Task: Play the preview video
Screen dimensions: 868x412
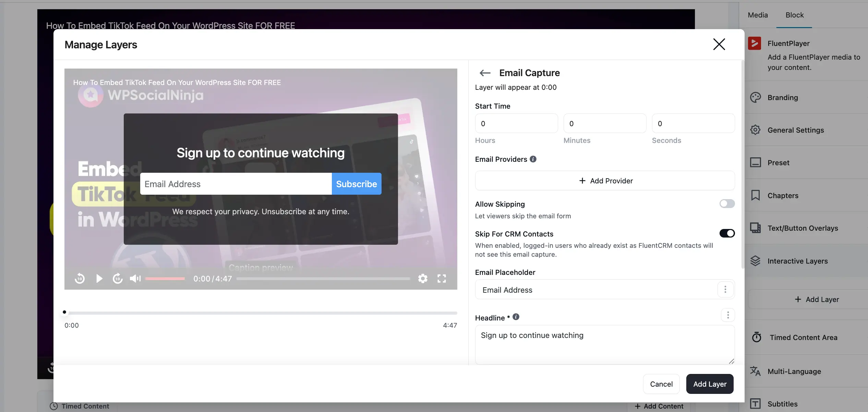Action: (99, 278)
